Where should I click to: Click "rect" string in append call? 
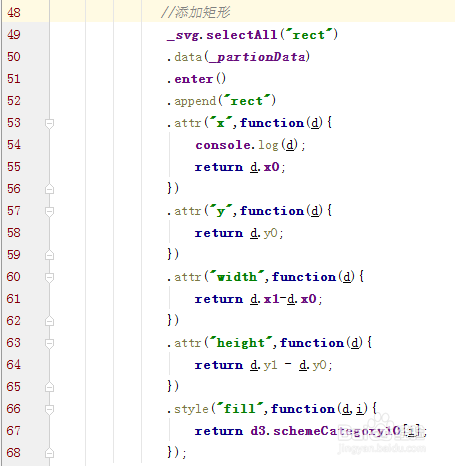(247, 100)
